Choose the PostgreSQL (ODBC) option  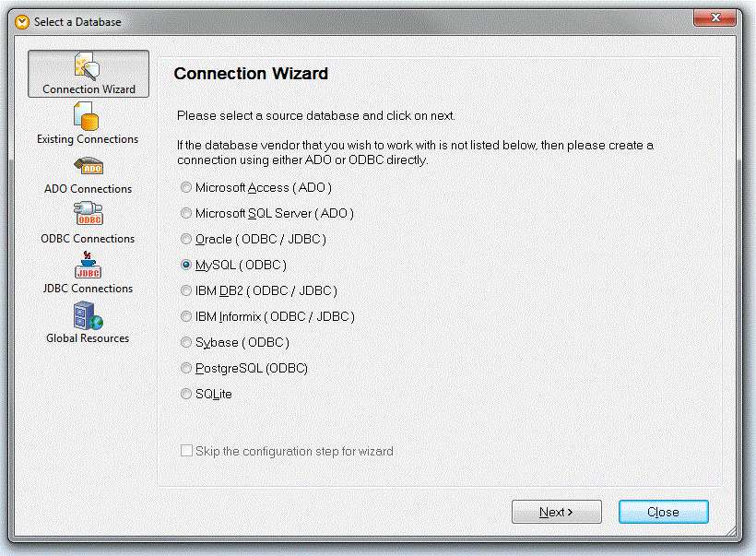[186, 368]
